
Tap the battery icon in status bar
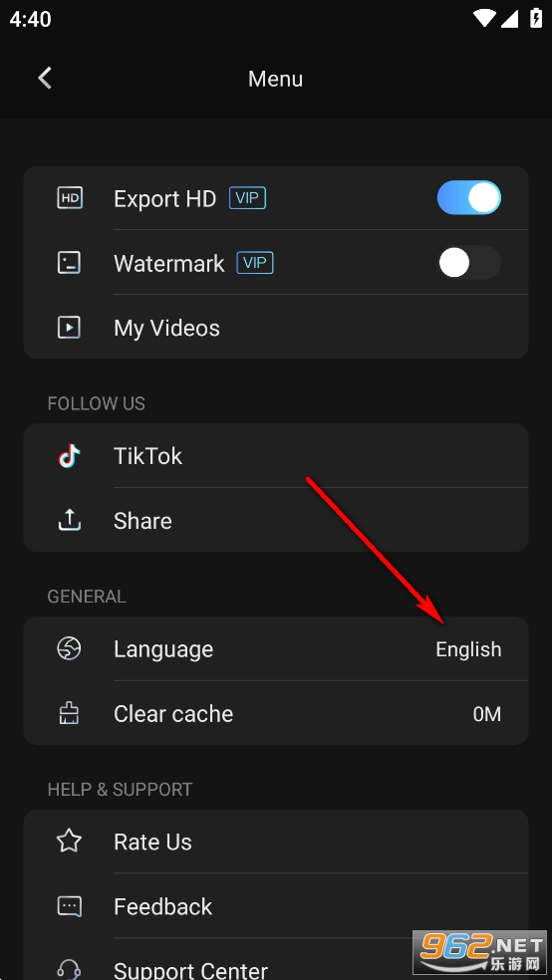(536, 19)
